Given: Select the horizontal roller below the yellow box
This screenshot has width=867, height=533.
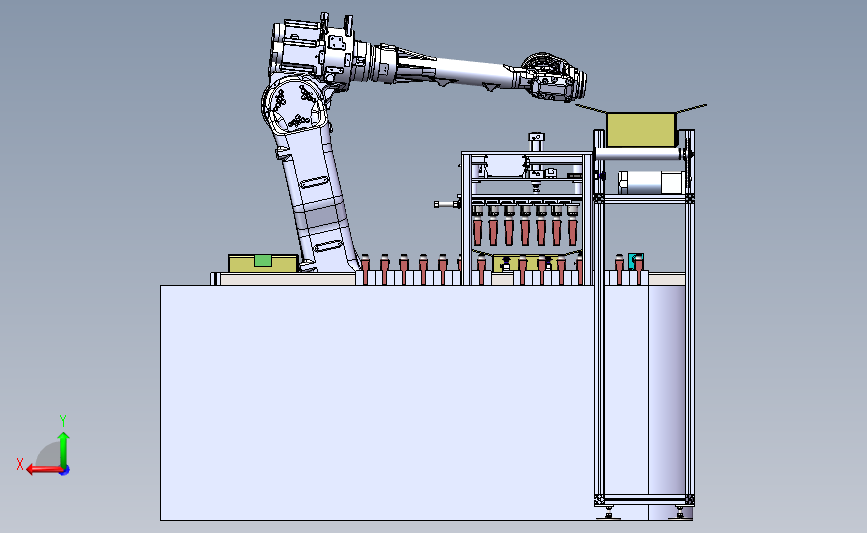Looking at the screenshot, I should (638, 154).
